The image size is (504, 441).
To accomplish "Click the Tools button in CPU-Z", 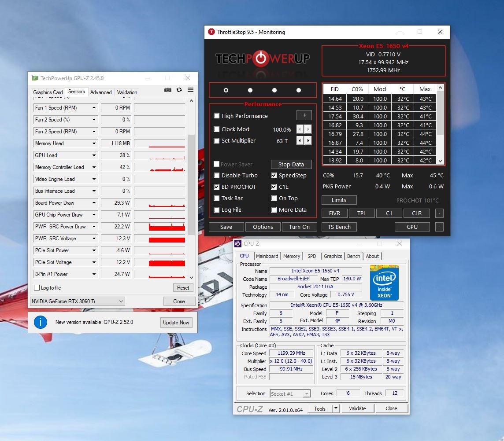I will 320,408.
